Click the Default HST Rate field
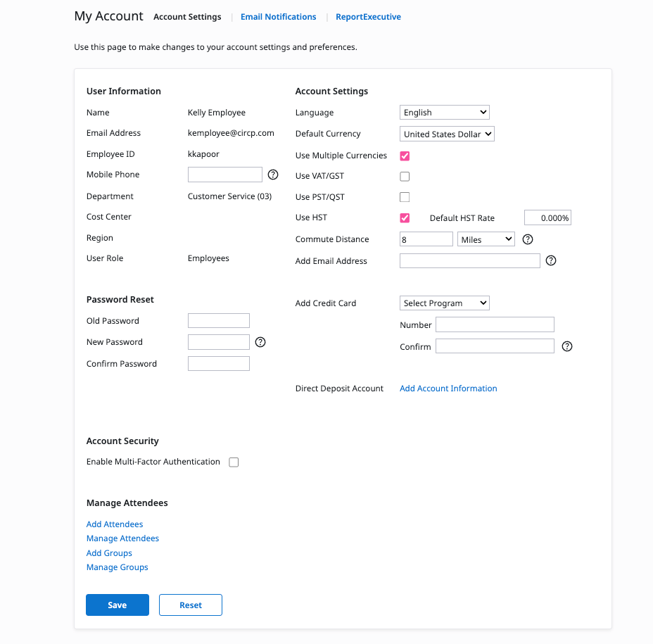Viewport: 653px width, 644px height. [x=547, y=218]
